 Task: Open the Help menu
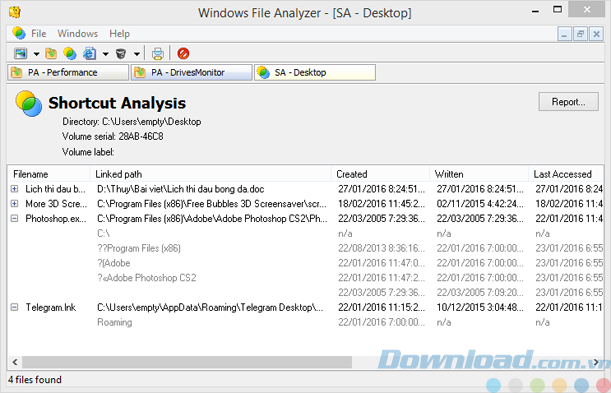coord(119,33)
